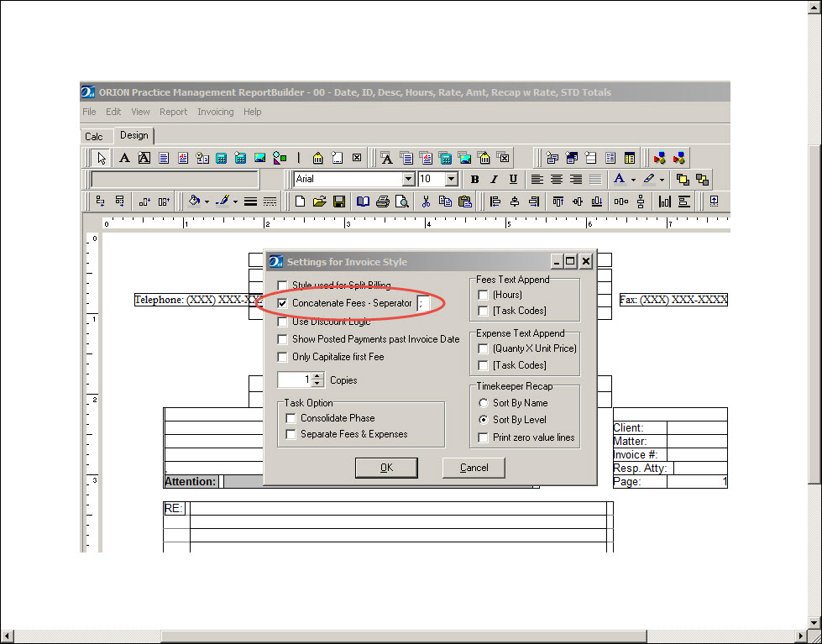The width and height of the screenshot is (822, 644).
Task: Select the Image picture component
Action: tap(260, 158)
